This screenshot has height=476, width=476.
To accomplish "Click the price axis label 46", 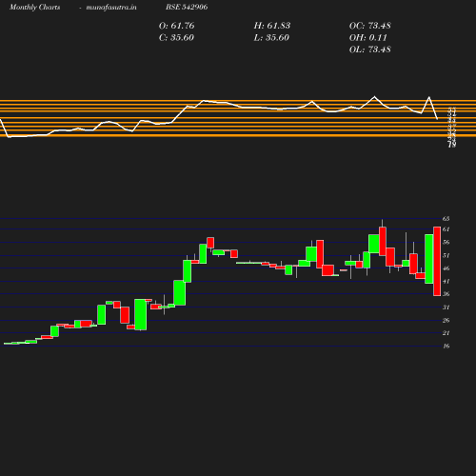I will [x=446, y=268].
